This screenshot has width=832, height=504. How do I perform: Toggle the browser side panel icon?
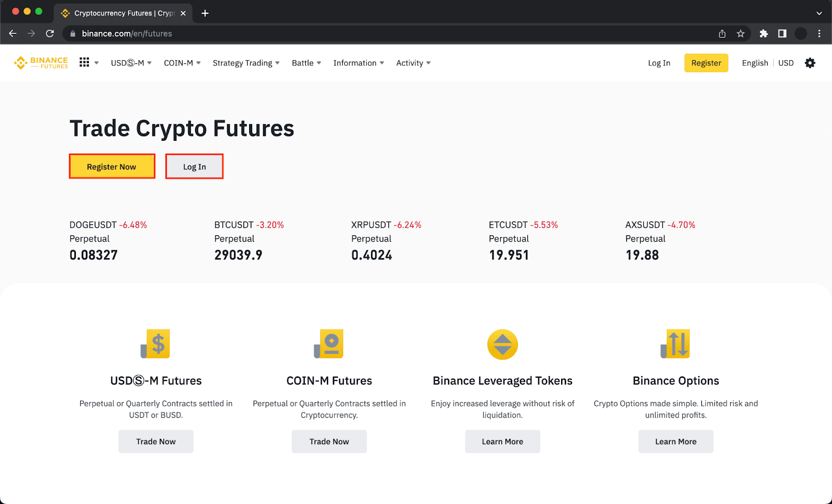click(x=782, y=34)
